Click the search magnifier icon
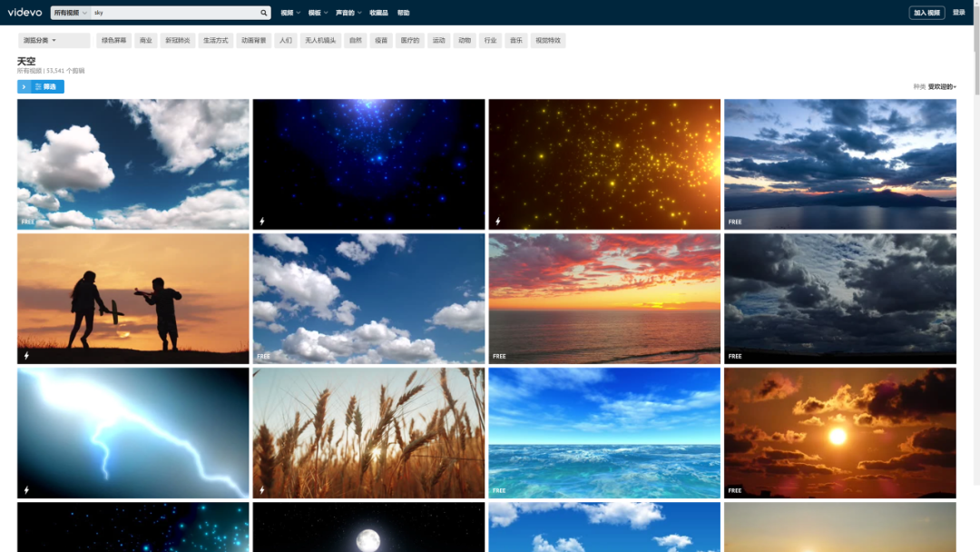Screen dimensions: 980x552 264,13
